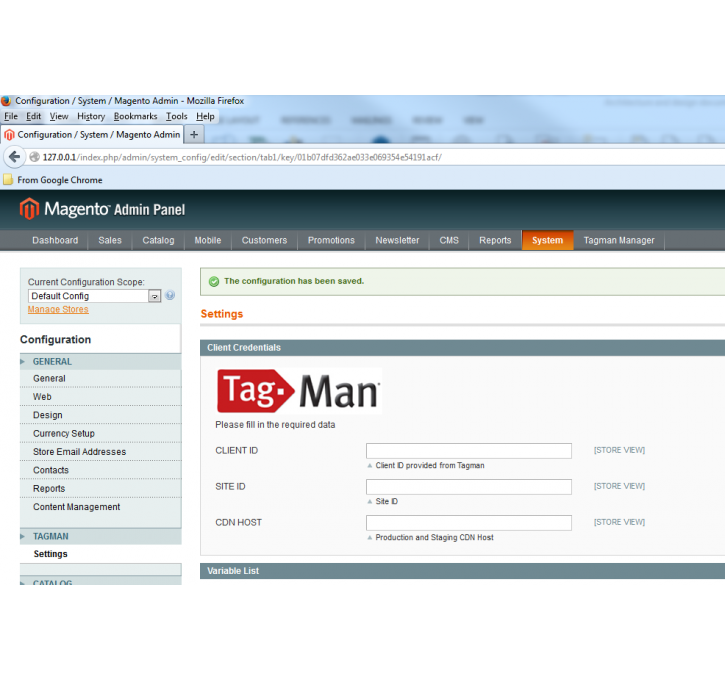Open the Catalog navigation menu

(x=158, y=240)
